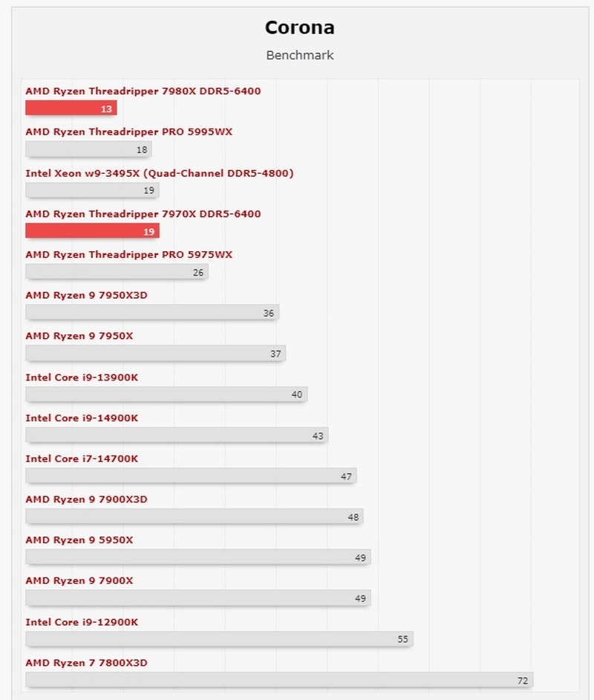Select the AMD Ryzen 9 7900X3D label
Screen dimensions: 594x700
(x=86, y=499)
